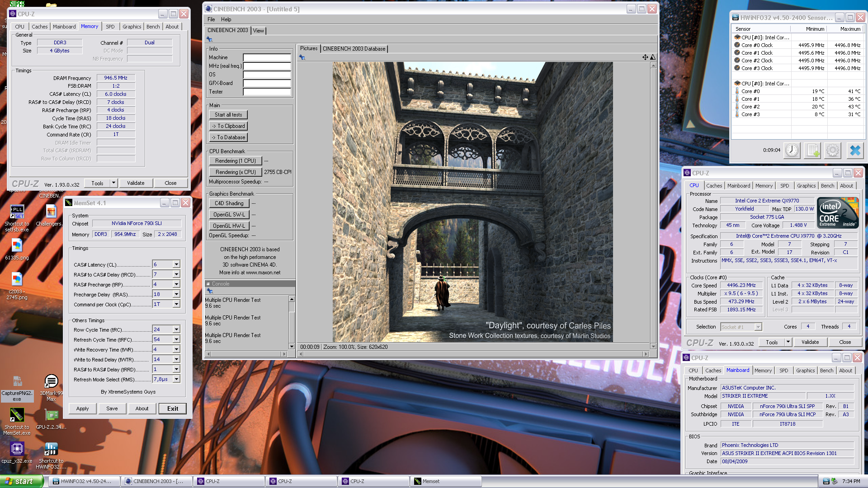Open Precharge Delay tRAS dropdown in MemSet
The width and height of the screenshot is (868, 488).
click(x=176, y=294)
